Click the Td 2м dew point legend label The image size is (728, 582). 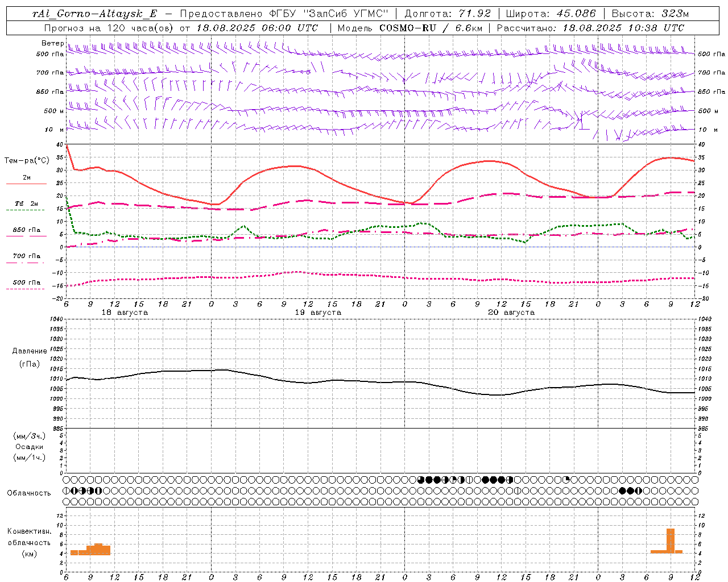tap(27, 203)
